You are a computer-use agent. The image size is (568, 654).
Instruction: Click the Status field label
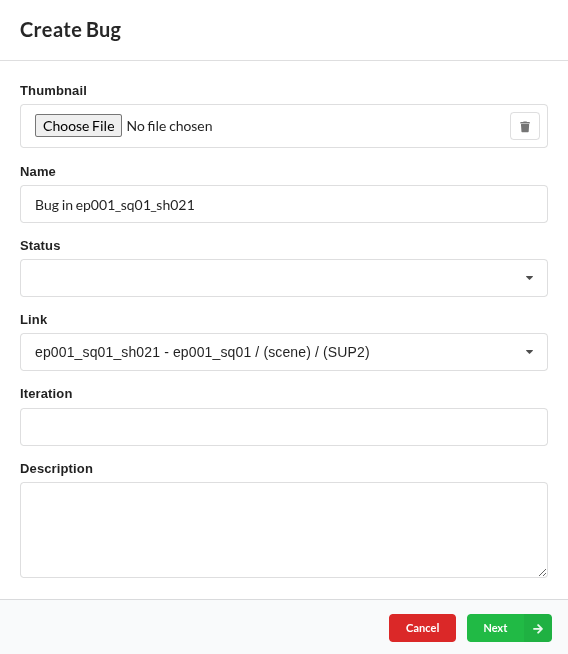tap(40, 246)
